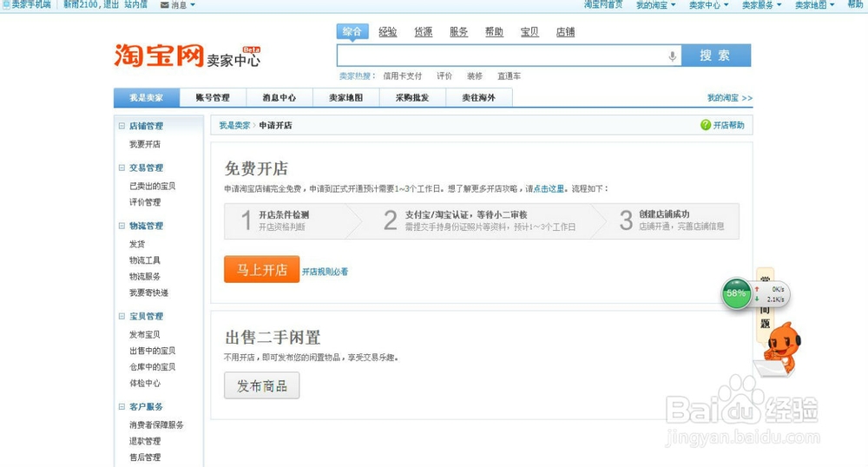Select the 经验 search tab
The width and height of the screenshot is (868, 467).
point(387,32)
